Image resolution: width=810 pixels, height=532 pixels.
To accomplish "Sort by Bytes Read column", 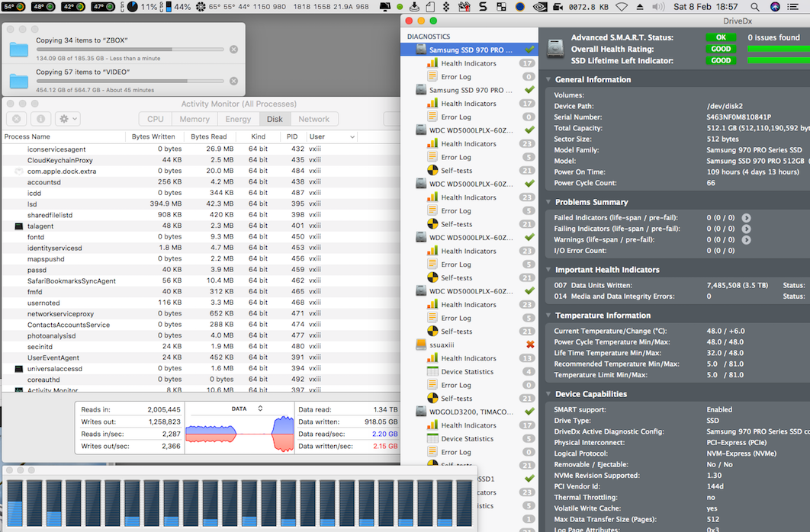I will 209,136.
